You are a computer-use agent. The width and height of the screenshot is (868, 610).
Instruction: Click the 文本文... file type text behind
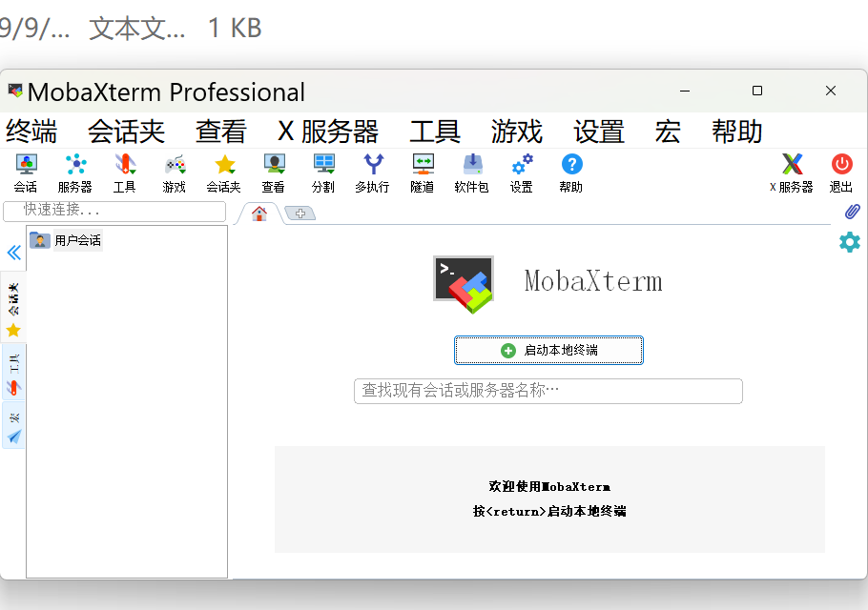pyautogui.click(x=136, y=29)
